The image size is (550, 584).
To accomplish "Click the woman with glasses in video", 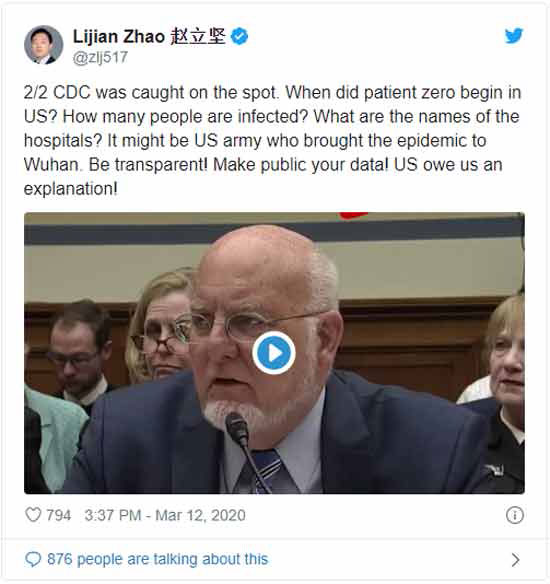I will click(160, 328).
